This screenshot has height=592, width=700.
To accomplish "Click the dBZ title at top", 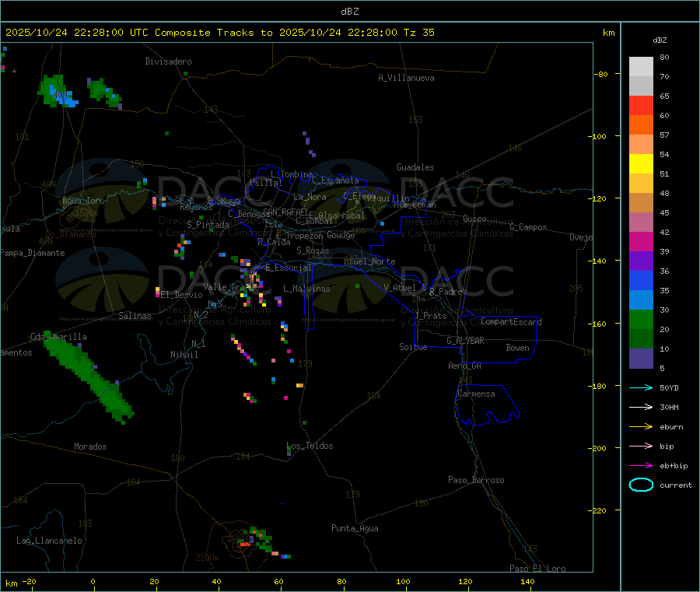I will point(349,12).
